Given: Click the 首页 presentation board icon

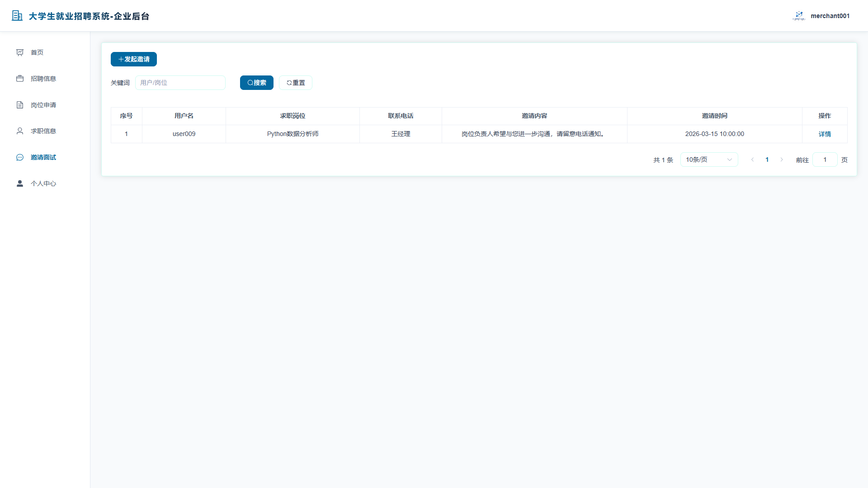Looking at the screenshot, I should pos(20,52).
